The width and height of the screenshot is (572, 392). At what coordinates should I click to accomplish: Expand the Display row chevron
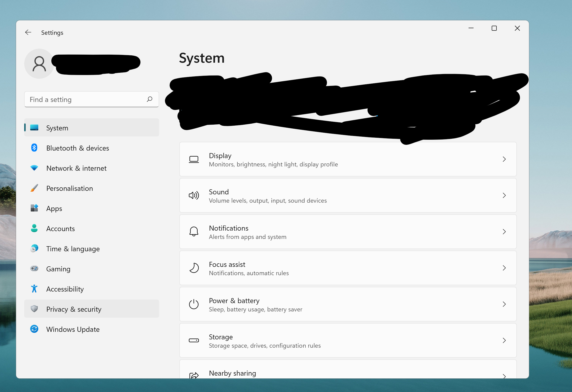coord(504,159)
